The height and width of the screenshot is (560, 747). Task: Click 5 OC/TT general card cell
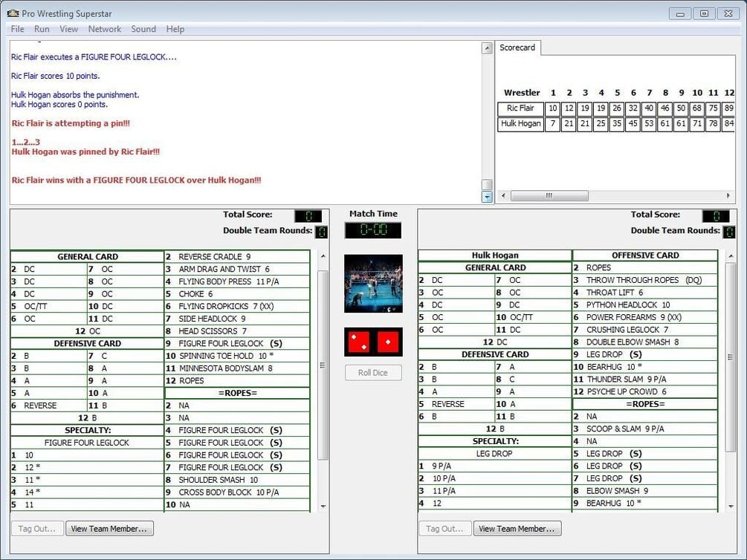[x=48, y=306]
